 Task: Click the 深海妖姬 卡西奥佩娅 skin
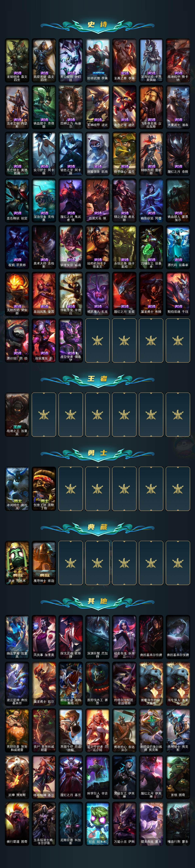click(151, 61)
